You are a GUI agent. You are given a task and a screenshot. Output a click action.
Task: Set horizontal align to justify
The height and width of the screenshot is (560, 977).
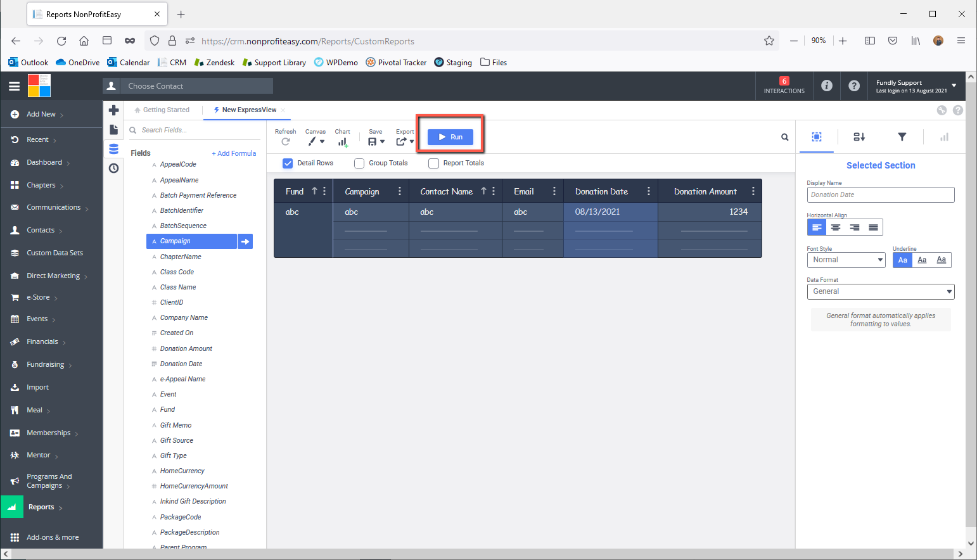pyautogui.click(x=873, y=227)
